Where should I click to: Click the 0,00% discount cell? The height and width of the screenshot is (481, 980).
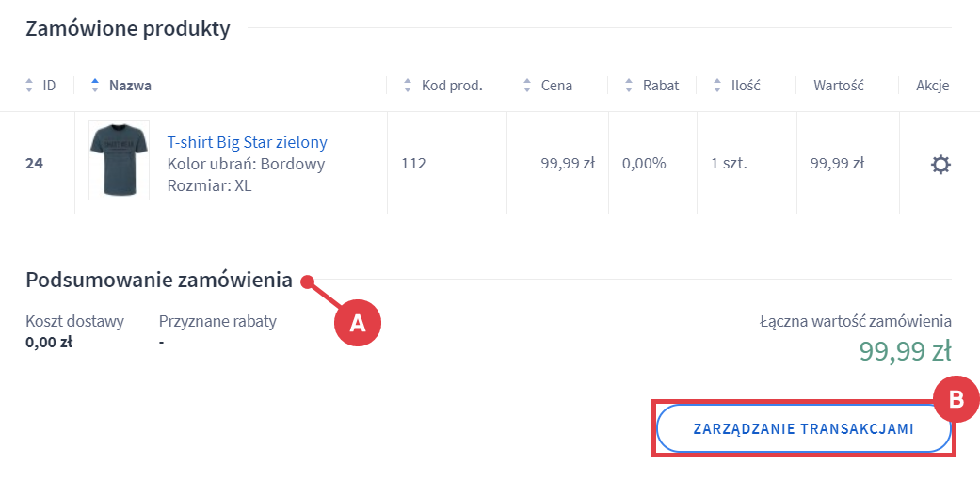pyautogui.click(x=644, y=164)
